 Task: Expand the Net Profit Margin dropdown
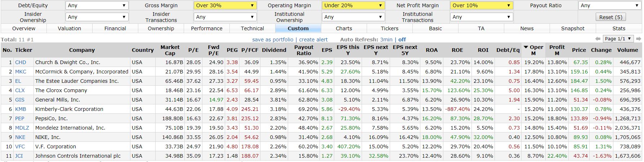coord(482,5)
